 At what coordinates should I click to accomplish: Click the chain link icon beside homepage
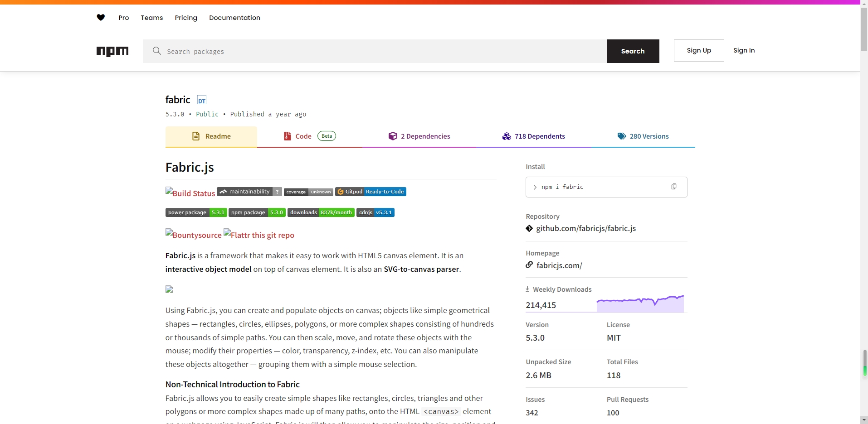click(x=529, y=265)
